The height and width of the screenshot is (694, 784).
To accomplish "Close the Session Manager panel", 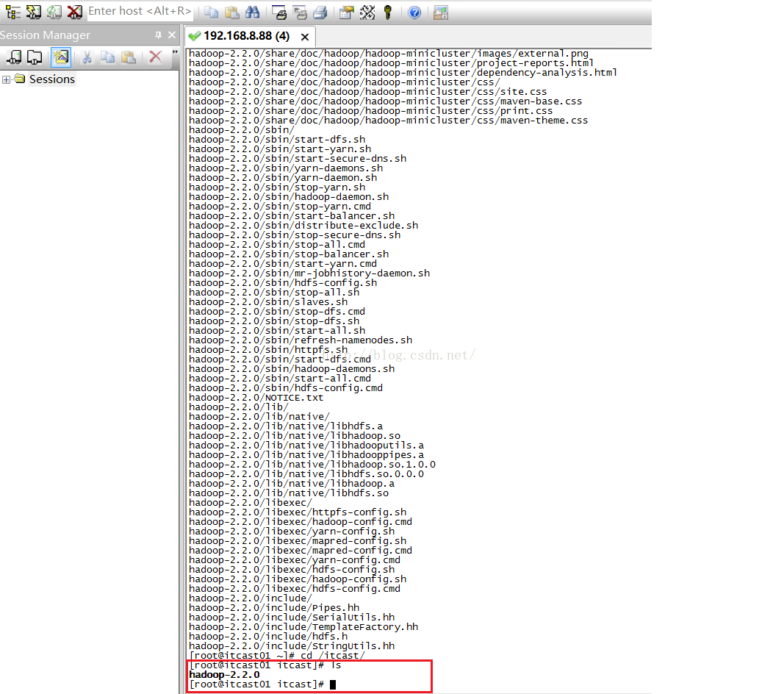I will 172,35.
